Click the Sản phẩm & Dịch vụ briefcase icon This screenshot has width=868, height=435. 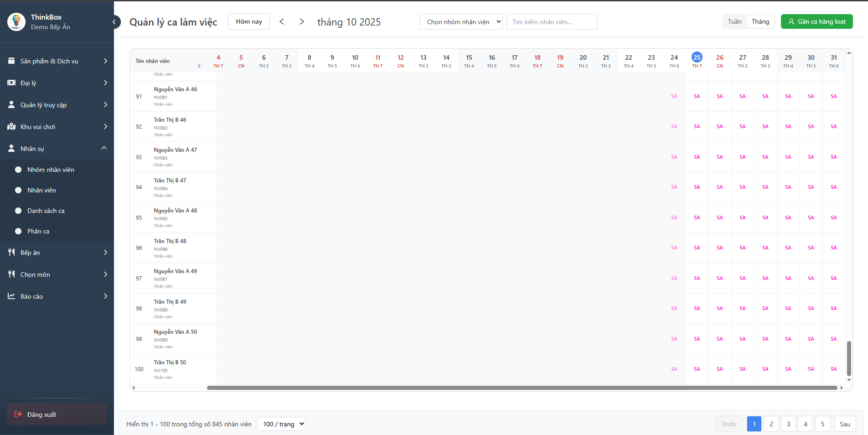[x=11, y=61]
